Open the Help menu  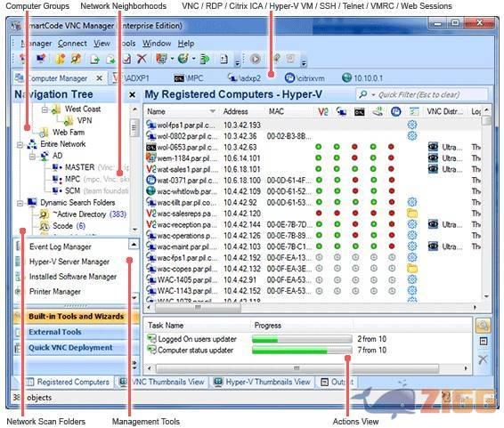click(x=186, y=44)
